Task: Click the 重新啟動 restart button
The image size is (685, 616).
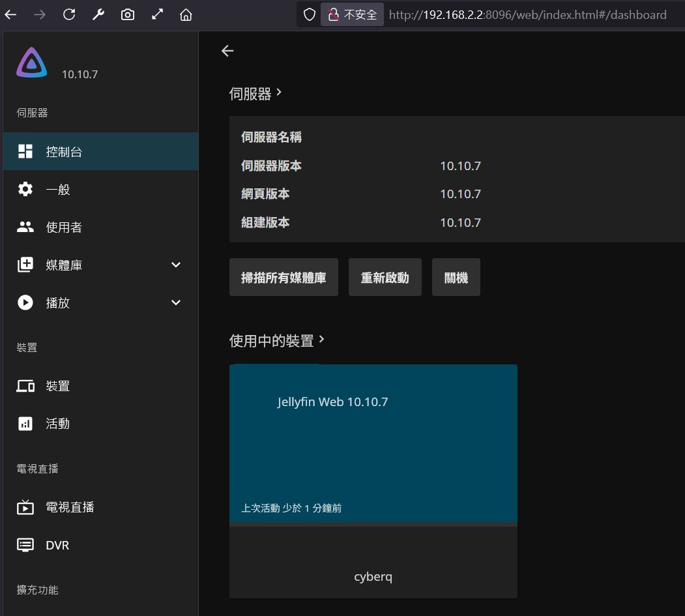Action: click(385, 278)
